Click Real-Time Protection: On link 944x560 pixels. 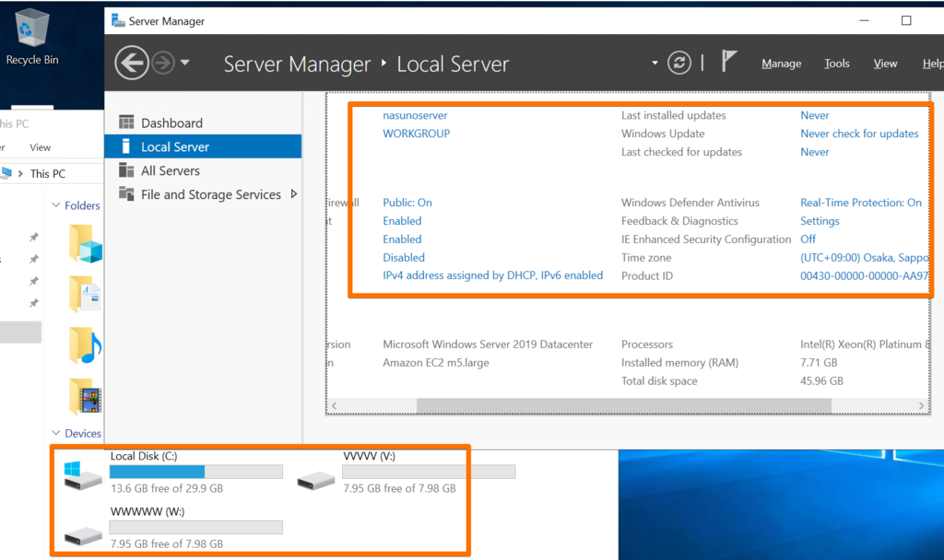(x=860, y=203)
